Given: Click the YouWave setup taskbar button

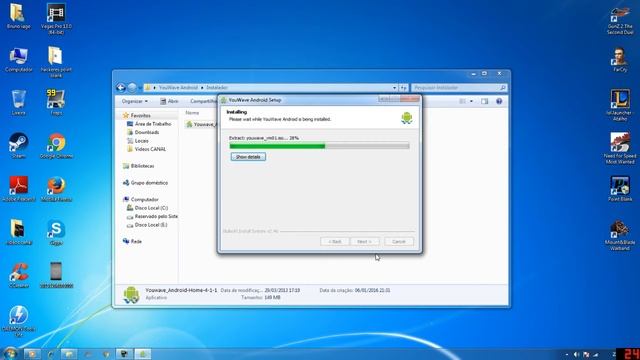Looking at the screenshot, I should (x=143, y=353).
